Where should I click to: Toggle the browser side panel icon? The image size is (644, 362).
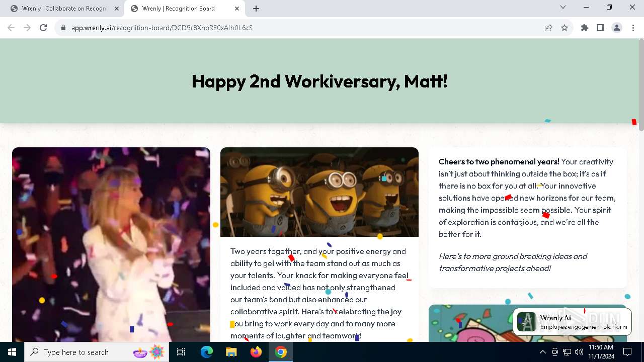coord(601,28)
